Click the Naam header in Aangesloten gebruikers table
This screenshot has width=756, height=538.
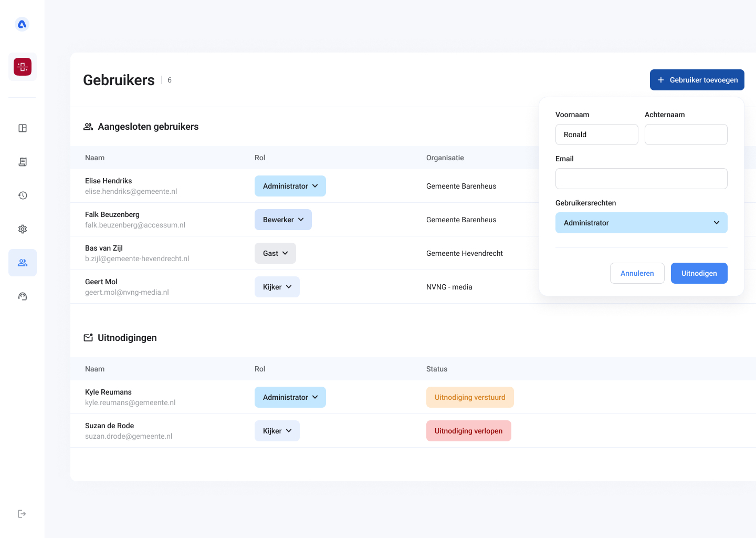pos(94,158)
